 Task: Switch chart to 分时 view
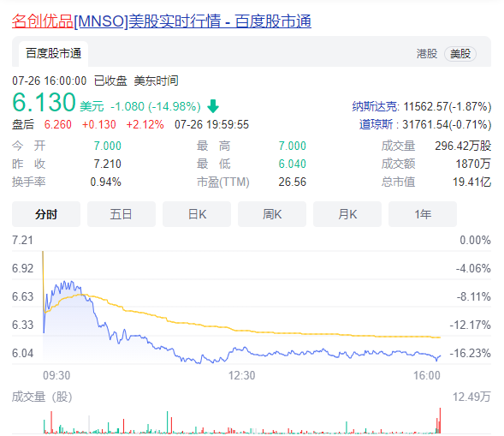46,214
